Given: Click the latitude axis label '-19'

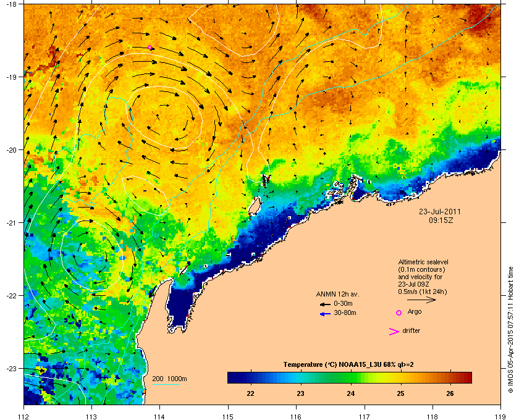Looking at the screenshot, I should point(11,77).
